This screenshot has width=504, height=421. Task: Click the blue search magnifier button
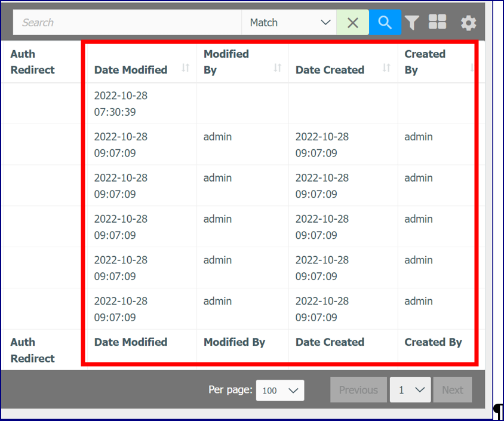[385, 23]
